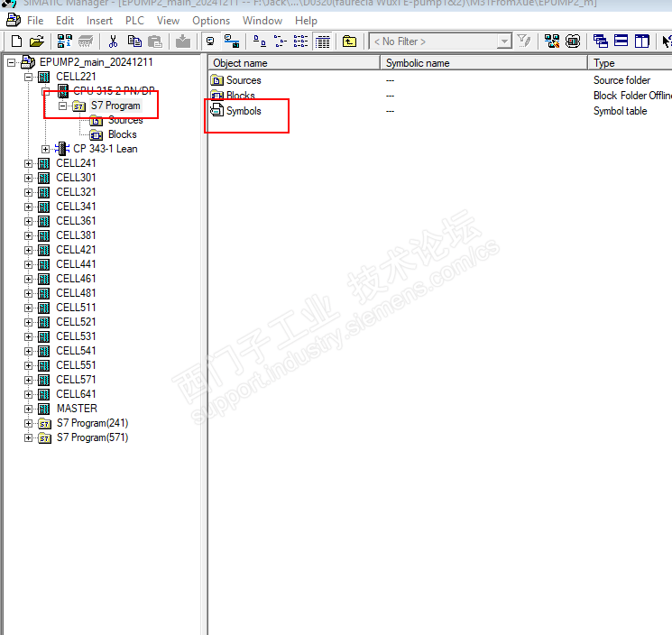Screen dimensions: 672x635
Task: Click the 'Source folder' type cell
Action: pyautogui.click(x=621, y=80)
